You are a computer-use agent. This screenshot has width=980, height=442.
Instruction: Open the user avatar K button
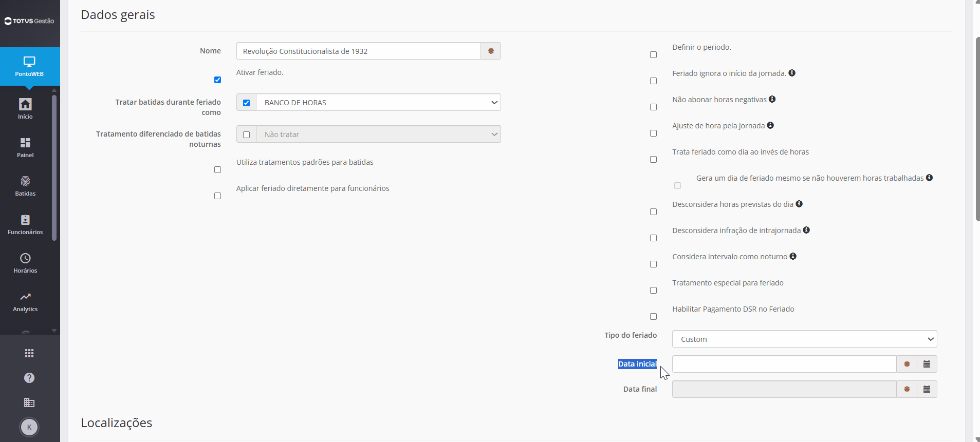[29, 427]
